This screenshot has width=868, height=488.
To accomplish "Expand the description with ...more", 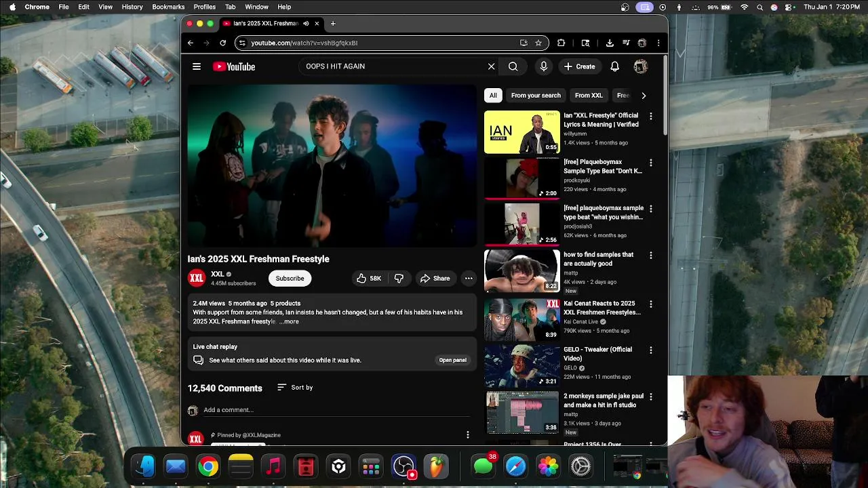I will coord(289,321).
